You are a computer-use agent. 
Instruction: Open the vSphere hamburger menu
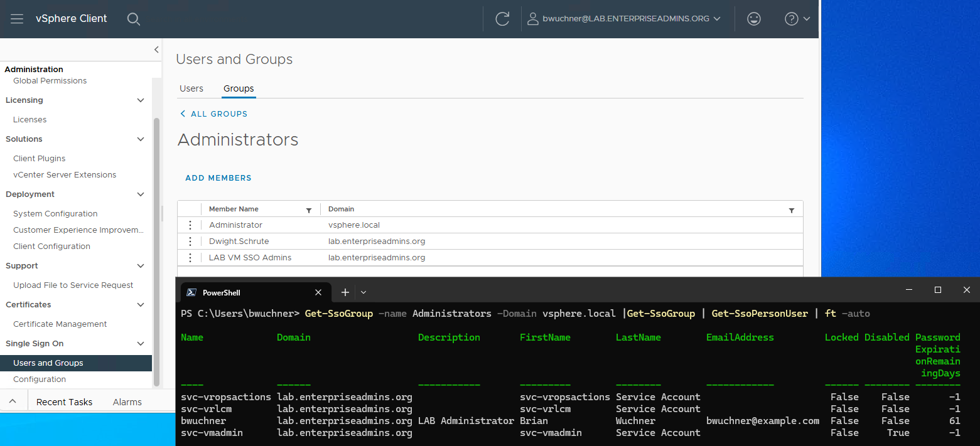pos(17,19)
